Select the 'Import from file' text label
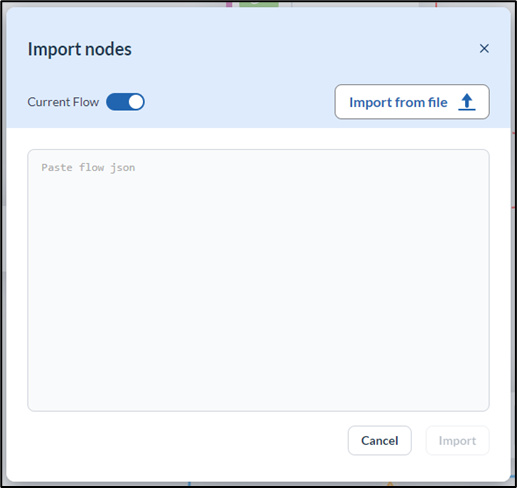 pyautogui.click(x=398, y=102)
